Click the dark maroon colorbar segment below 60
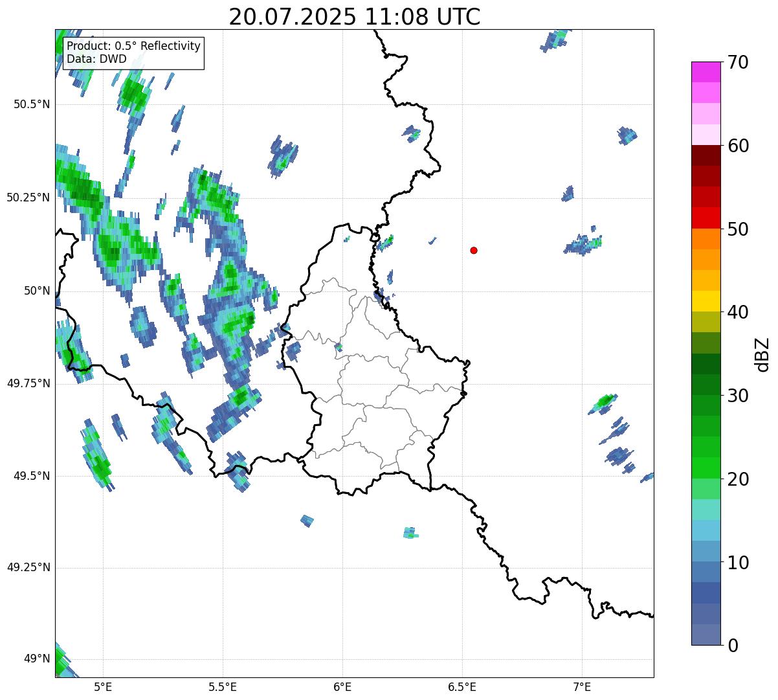778x700 pixels. pos(706,155)
